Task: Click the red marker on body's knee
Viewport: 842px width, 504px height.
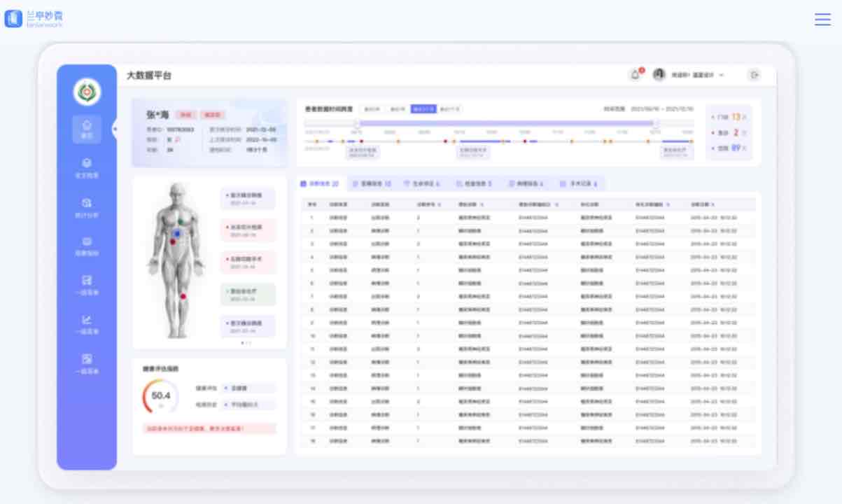Action: pos(183,297)
